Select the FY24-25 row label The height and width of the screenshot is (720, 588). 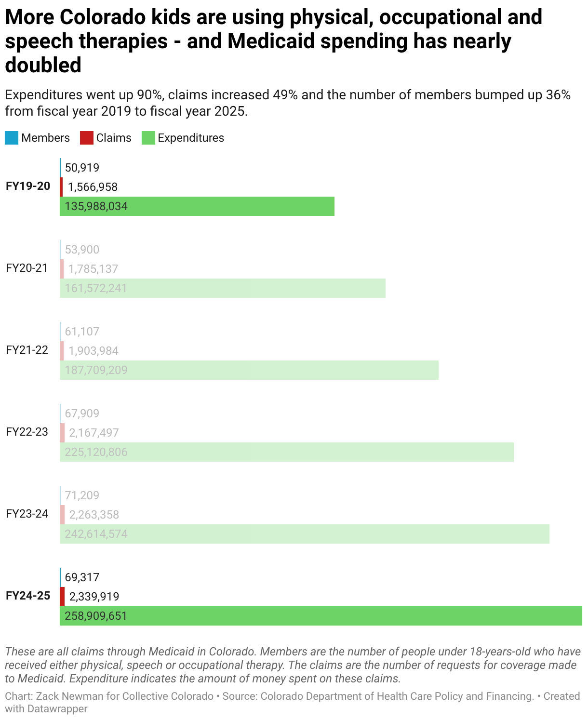(28, 596)
